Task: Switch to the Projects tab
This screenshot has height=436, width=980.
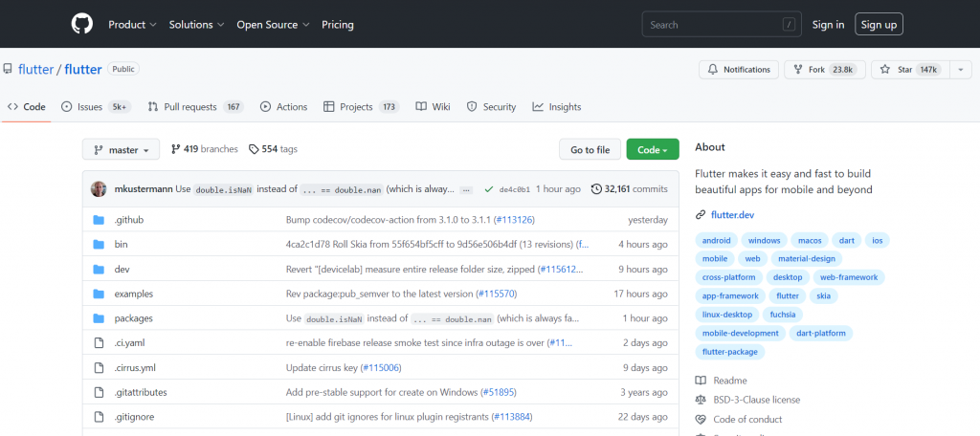Action: (x=361, y=107)
